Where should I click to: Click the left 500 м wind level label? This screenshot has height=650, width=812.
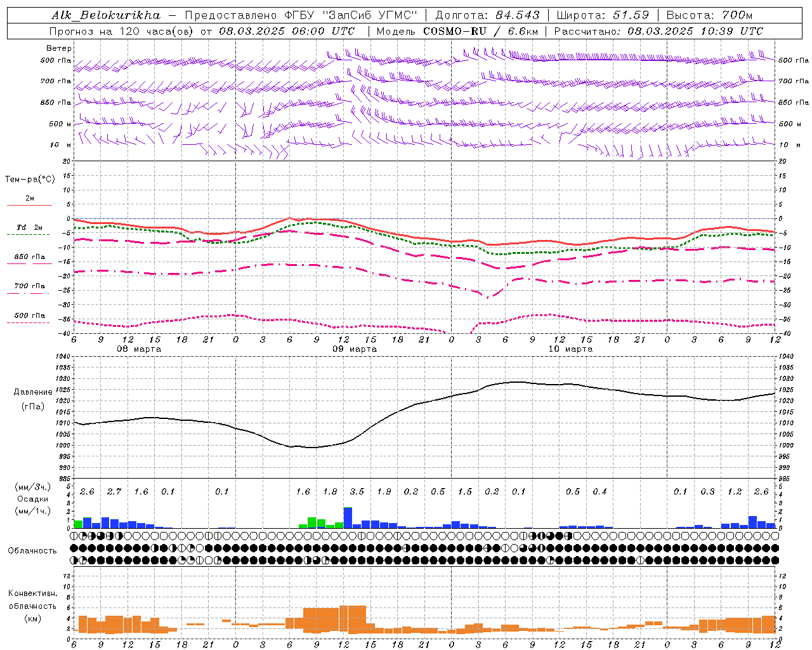[x=60, y=124]
